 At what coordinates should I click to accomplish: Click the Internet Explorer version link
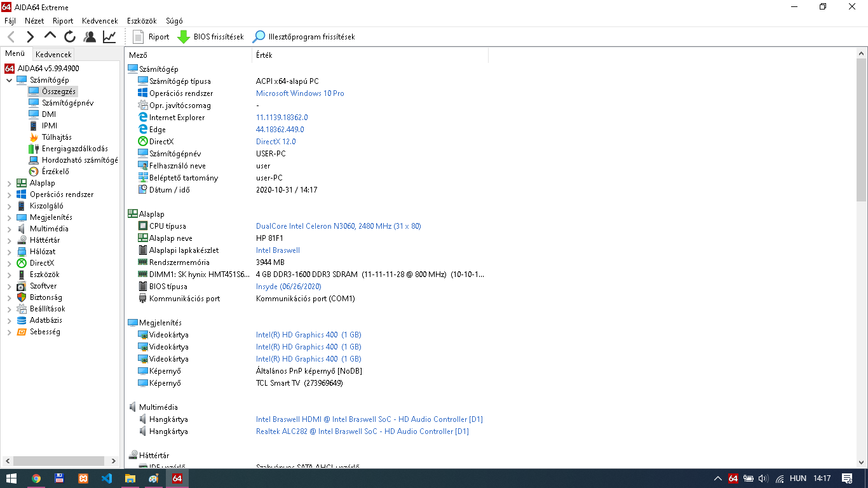pos(281,118)
